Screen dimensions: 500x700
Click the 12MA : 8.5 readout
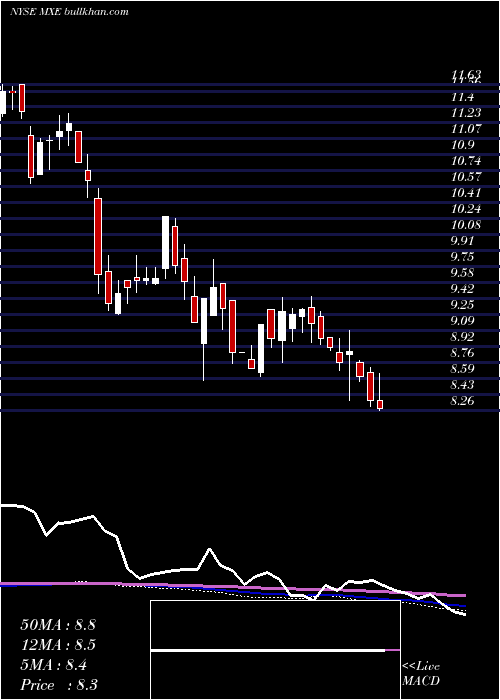(58, 645)
